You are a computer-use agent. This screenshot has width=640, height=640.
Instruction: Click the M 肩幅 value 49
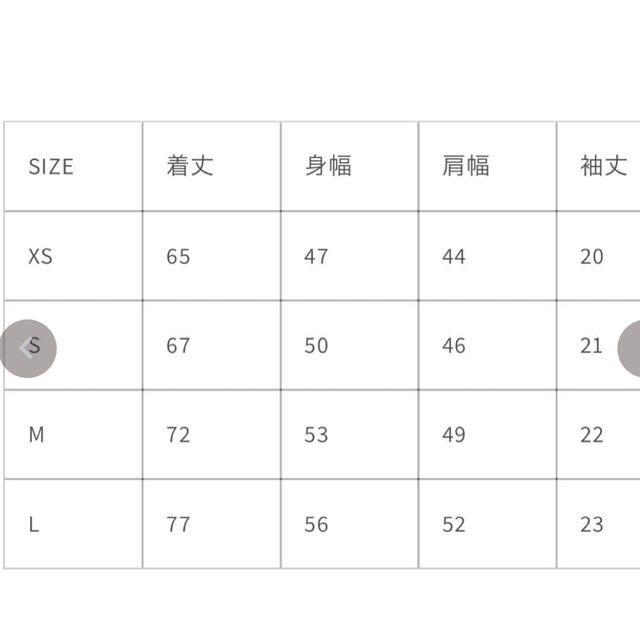click(x=453, y=435)
